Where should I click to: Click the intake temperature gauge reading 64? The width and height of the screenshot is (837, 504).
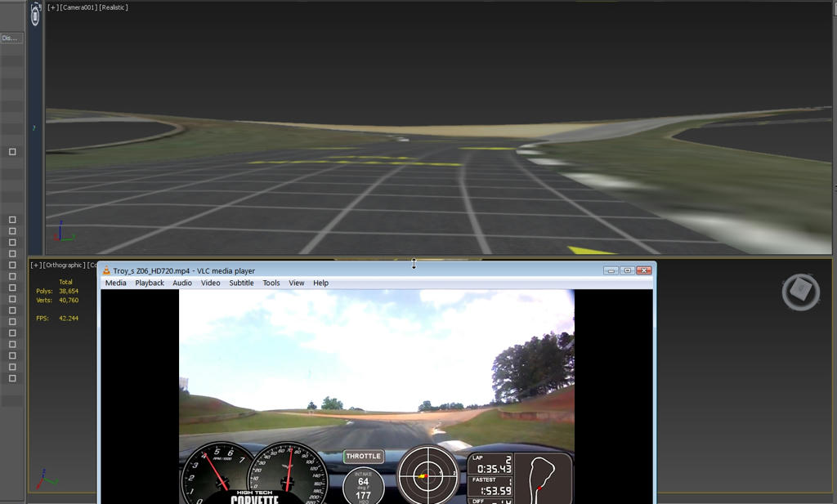(x=363, y=485)
